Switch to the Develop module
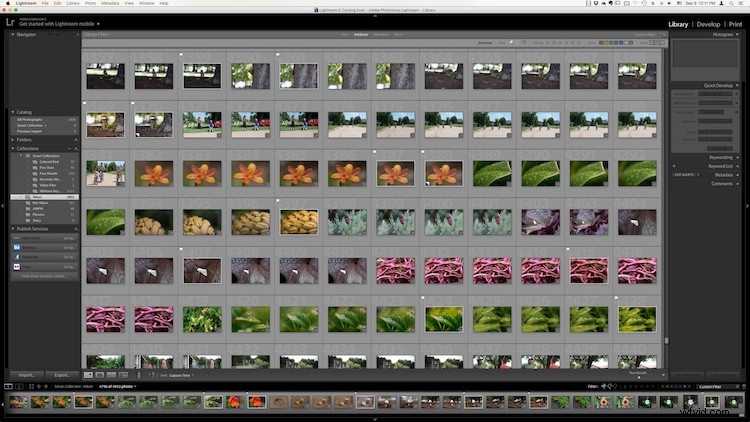The image size is (750, 422). coord(708,24)
